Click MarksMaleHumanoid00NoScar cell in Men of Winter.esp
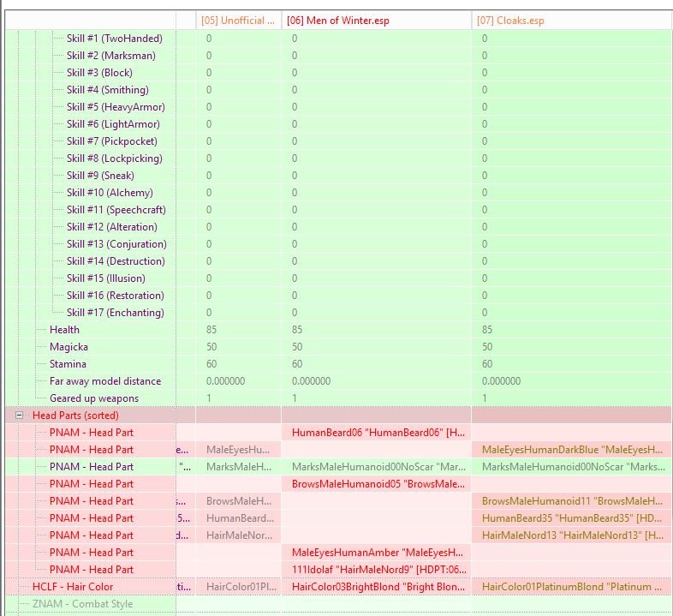673x616 pixels. 377,467
